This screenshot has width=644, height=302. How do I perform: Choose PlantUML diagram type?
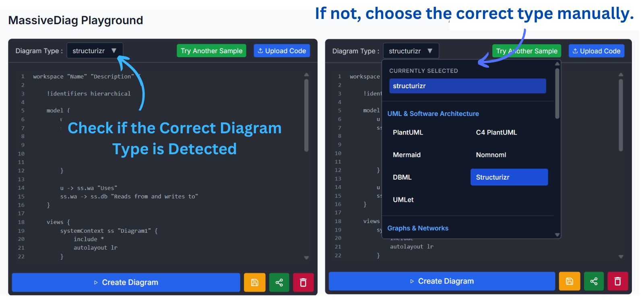[408, 132]
